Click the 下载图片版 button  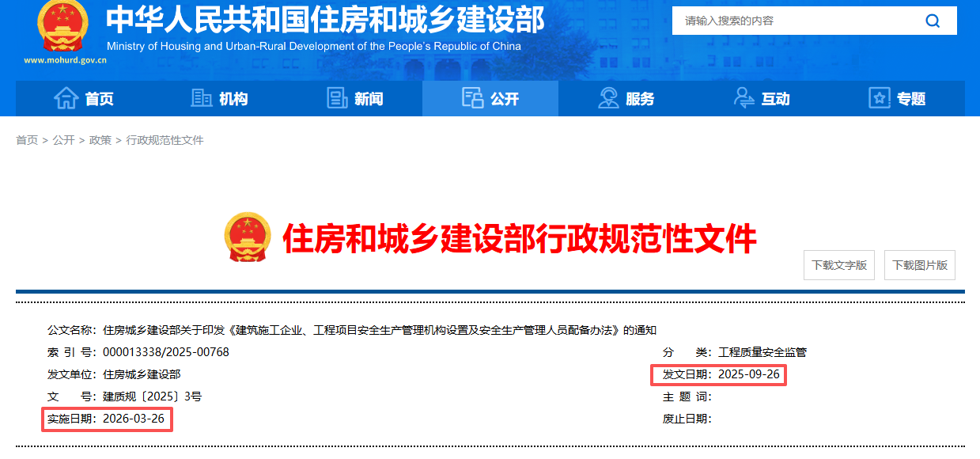click(919, 265)
